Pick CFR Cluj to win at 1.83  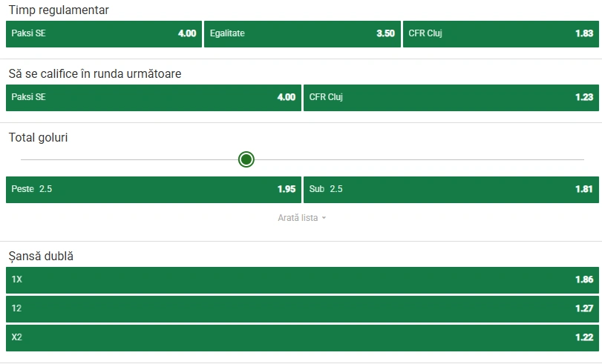(500, 34)
